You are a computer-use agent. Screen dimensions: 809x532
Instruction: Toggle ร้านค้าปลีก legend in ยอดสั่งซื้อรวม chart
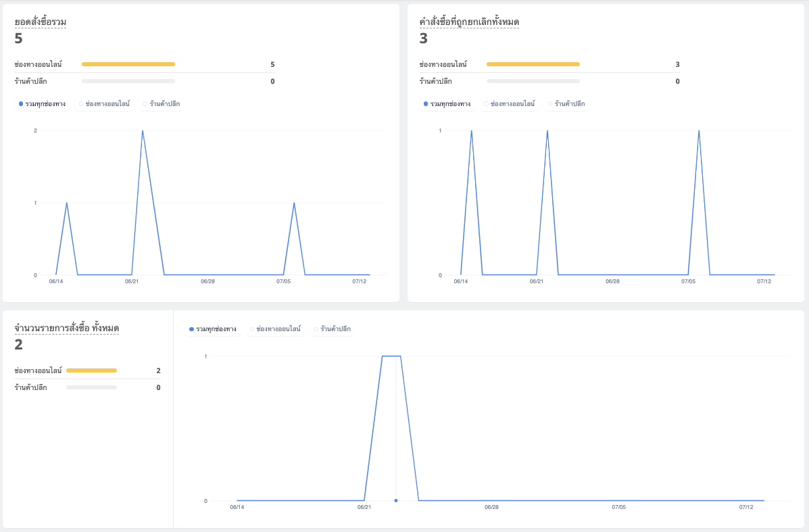(162, 103)
